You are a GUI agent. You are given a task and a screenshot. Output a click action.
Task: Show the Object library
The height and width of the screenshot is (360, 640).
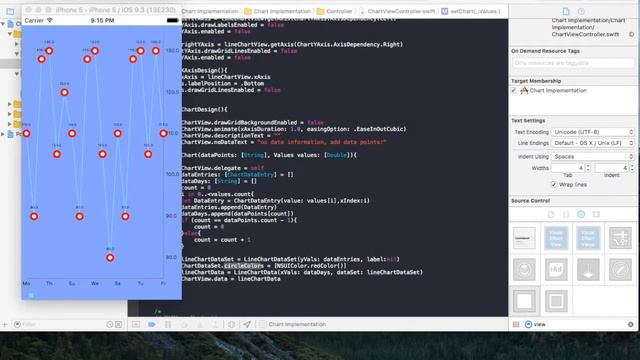tap(581, 214)
